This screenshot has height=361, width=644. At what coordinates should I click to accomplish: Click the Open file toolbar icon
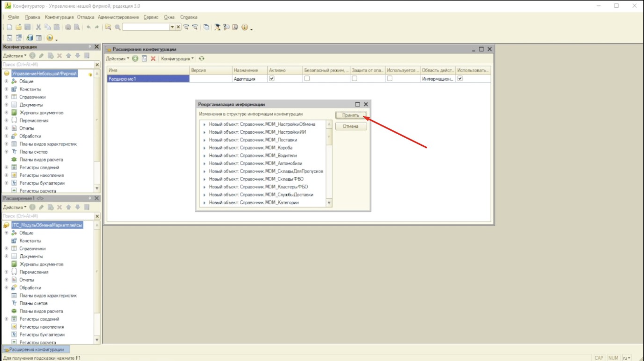click(19, 27)
